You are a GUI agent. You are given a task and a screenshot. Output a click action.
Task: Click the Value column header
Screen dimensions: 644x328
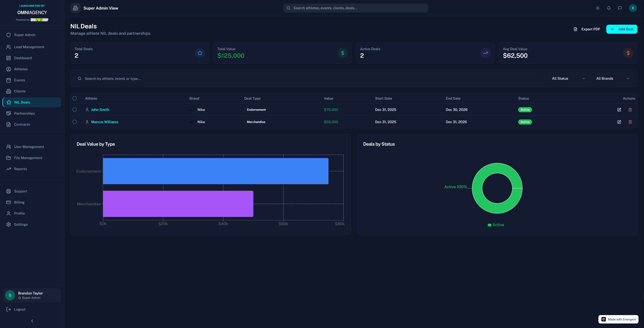(x=328, y=98)
